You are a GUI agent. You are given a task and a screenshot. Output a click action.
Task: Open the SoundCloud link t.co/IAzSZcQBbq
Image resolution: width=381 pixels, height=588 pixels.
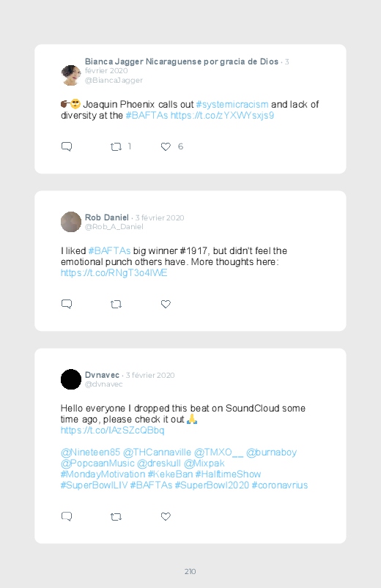tap(112, 430)
